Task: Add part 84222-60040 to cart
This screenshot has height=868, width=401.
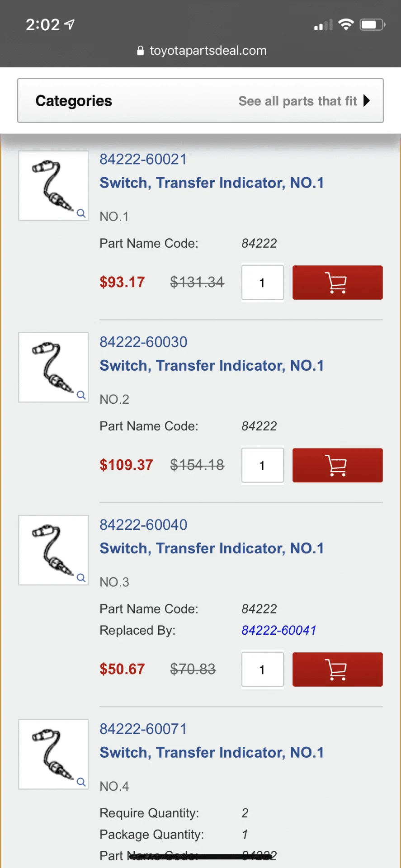Action: 337,670
